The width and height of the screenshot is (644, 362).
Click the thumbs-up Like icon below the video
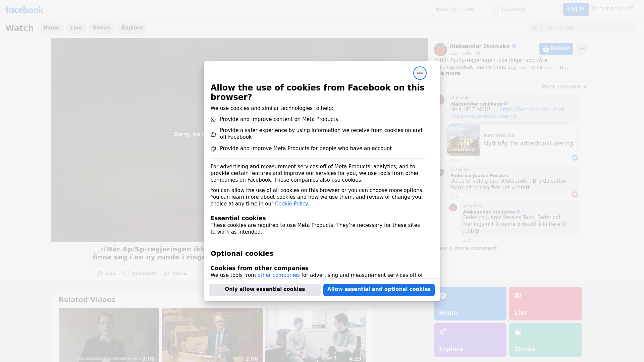pos(100,274)
